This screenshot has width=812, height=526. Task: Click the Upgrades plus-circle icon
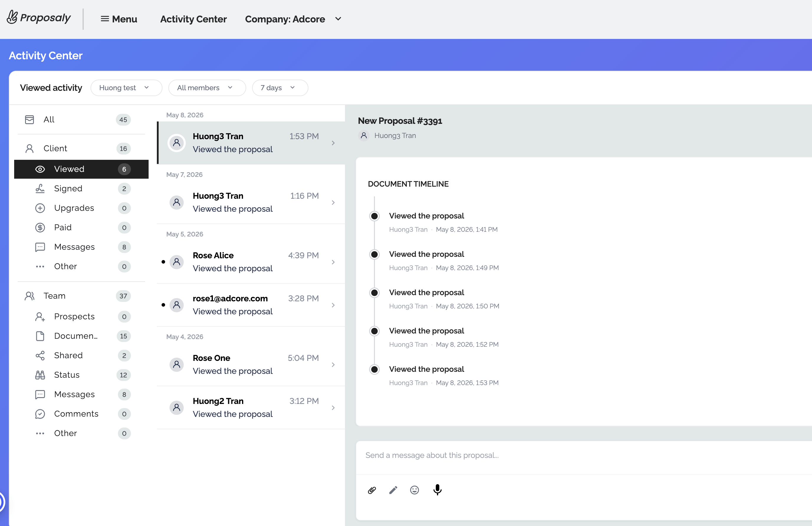coord(40,208)
